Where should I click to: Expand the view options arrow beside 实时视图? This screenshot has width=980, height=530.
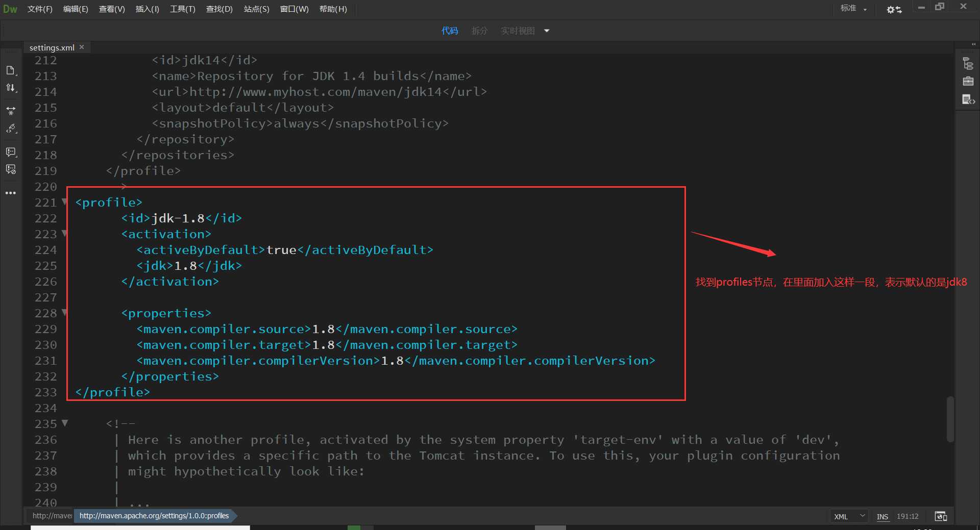[547, 31]
